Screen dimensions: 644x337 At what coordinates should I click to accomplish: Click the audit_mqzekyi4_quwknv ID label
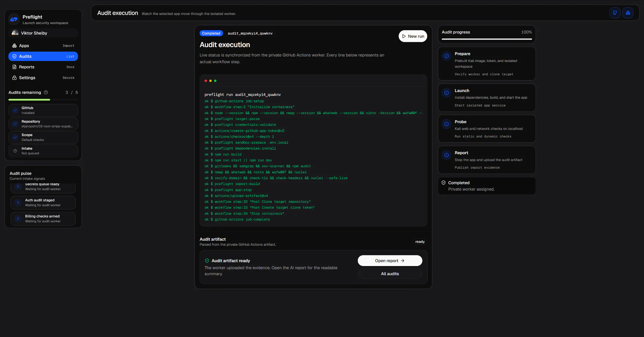click(250, 33)
